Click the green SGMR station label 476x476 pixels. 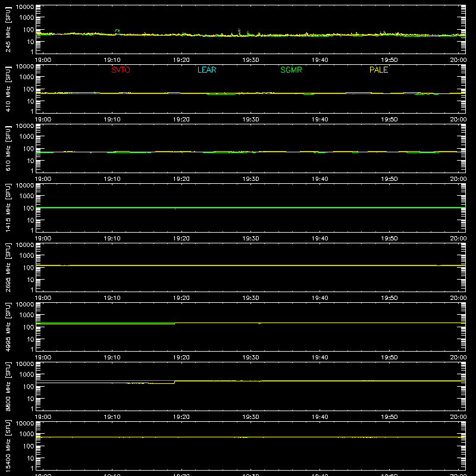(x=291, y=70)
